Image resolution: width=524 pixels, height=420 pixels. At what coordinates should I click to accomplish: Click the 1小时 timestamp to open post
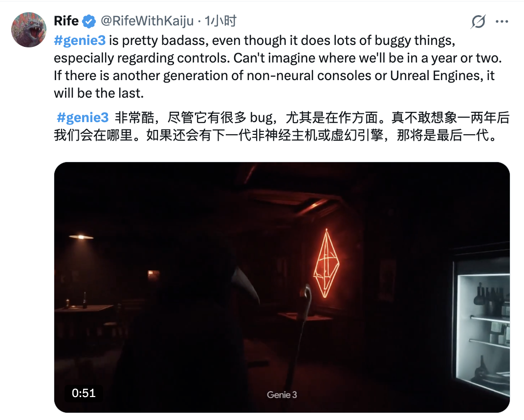click(x=220, y=21)
